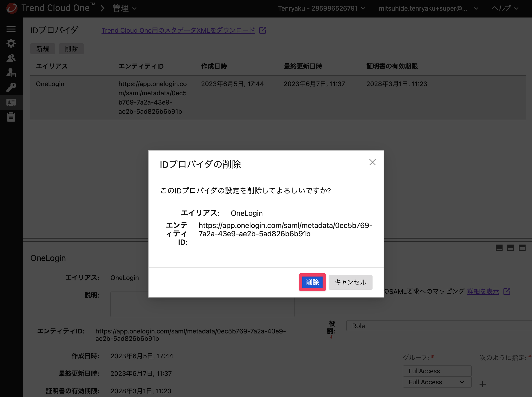Add a group mapping with the plus icon
The height and width of the screenshot is (397, 532).
(483, 384)
